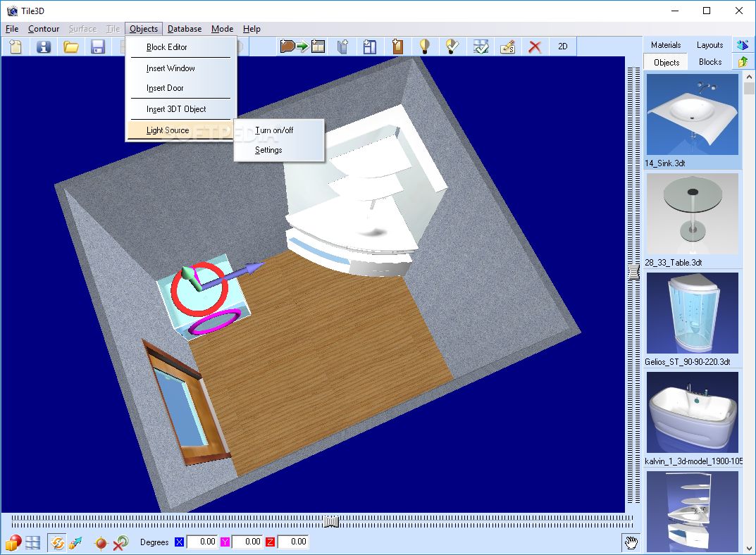Click the objects list scroll up arrow

coord(749,77)
